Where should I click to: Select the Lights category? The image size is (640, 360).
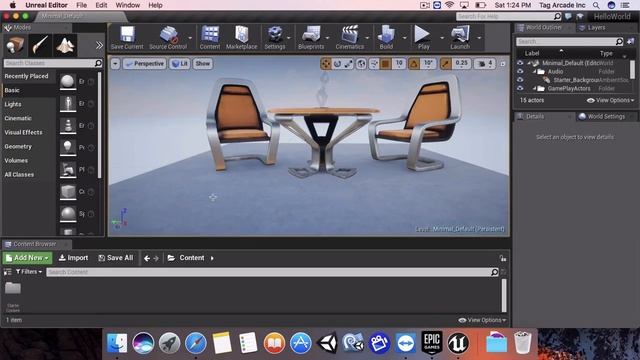click(x=29, y=104)
